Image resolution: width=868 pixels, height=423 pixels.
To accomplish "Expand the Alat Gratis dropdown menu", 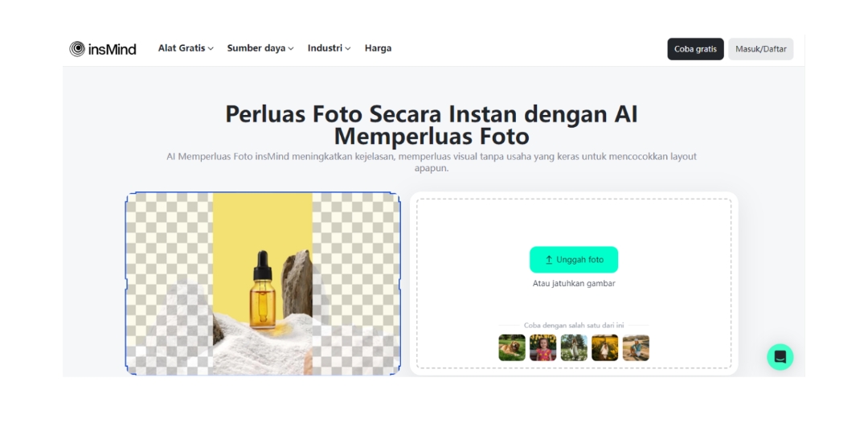I will point(186,48).
